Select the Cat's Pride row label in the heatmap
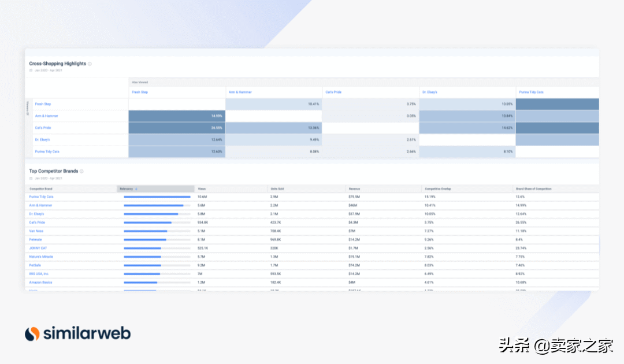 (43, 128)
